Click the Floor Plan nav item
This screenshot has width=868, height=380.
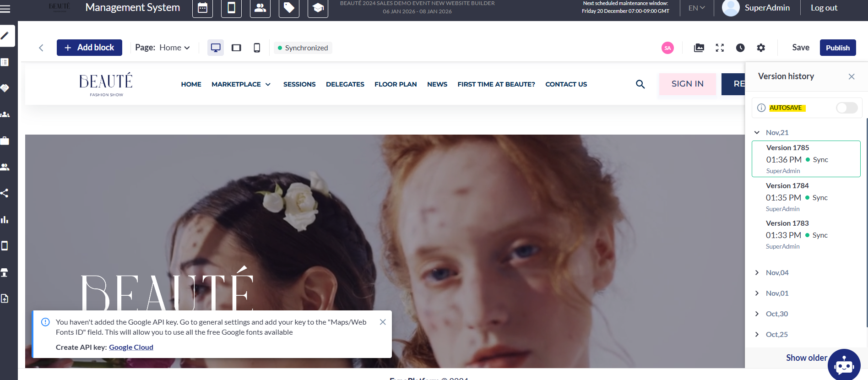coord(396,84)
